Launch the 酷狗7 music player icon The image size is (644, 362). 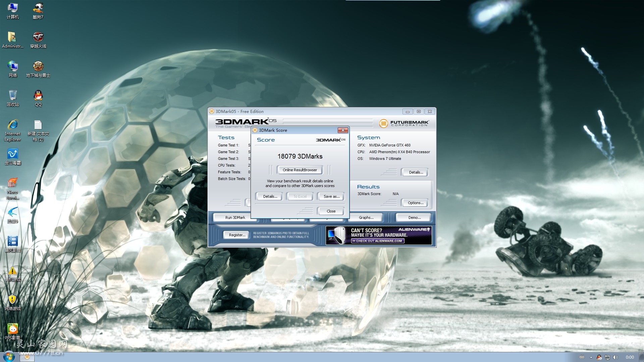click(38, 11)
